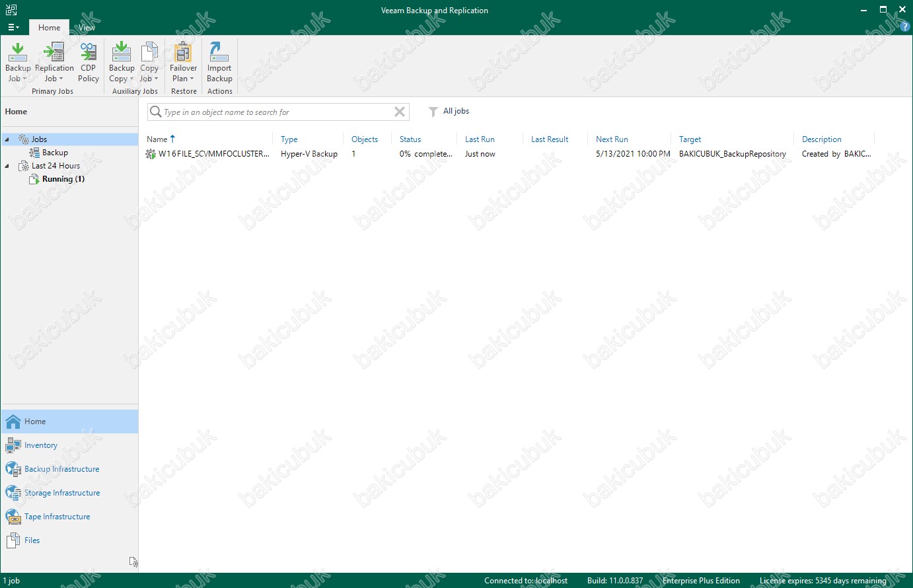This screenshot has height=588, width=913.
Task: Select the W16FILE_SCVMMFOCLUSTER job row
Action: pyautogui.click(x=509, y=154)
